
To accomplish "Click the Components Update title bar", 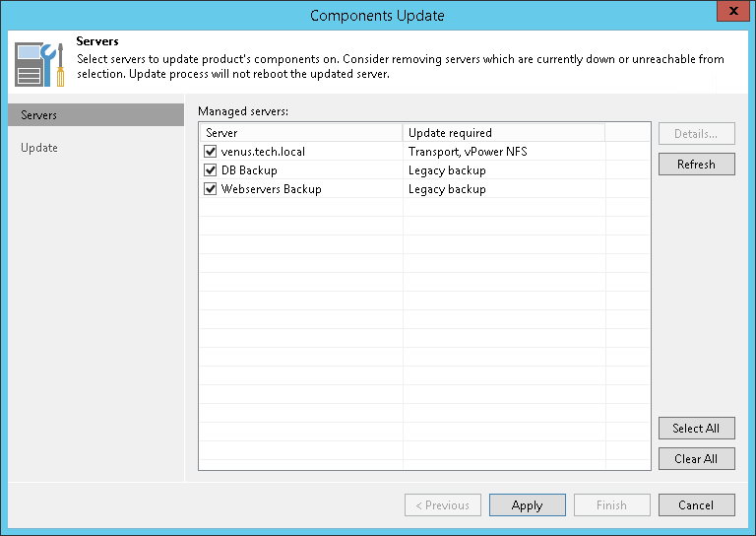I will tap(377, 16).
